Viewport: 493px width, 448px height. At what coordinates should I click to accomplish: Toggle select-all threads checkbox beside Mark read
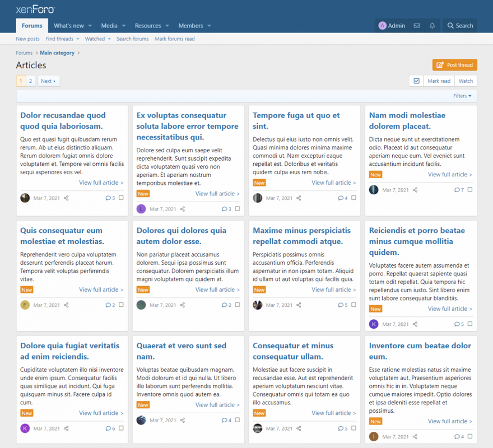coord(417,81)
